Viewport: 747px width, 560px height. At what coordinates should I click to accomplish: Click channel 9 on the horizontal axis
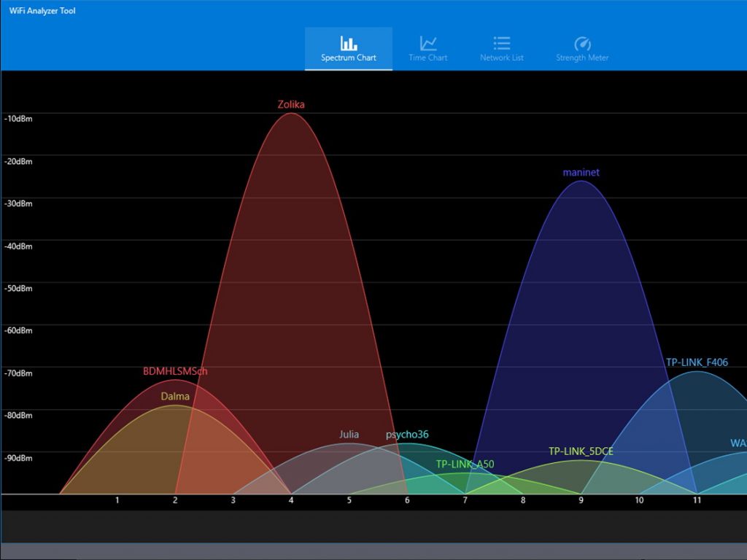point(581,500)
